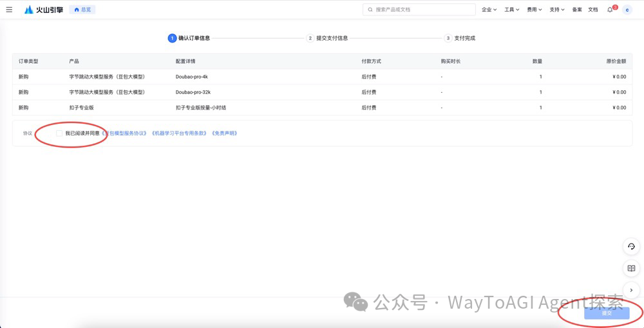Click the search magnifier icon
Viewport: 644px width, 328px height.
coord(370,10)
